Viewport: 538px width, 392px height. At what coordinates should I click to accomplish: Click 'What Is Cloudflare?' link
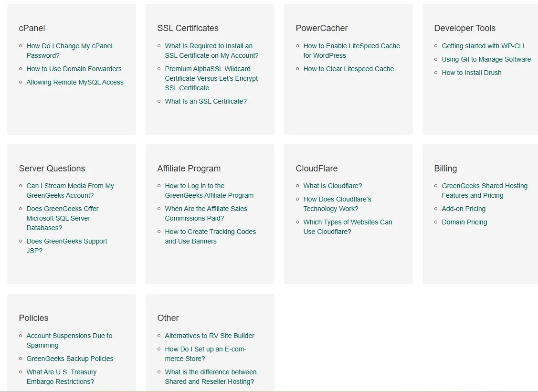coord(332,186)
